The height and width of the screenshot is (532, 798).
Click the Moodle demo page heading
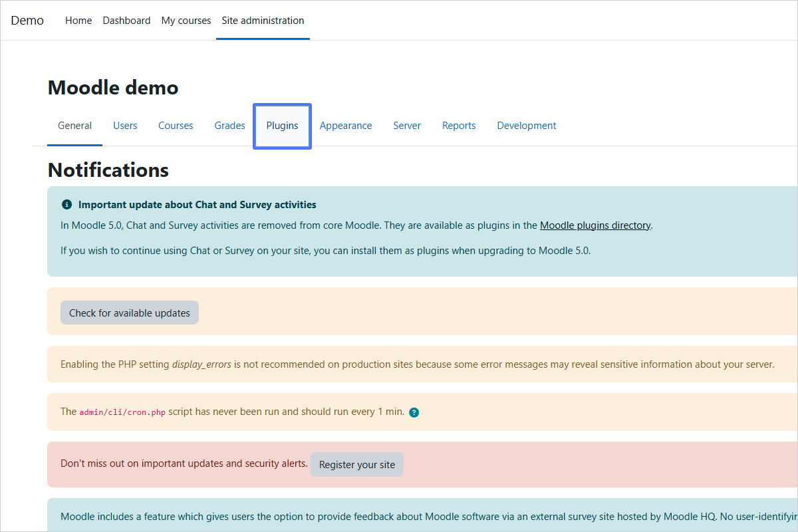(x=113, y=87)
